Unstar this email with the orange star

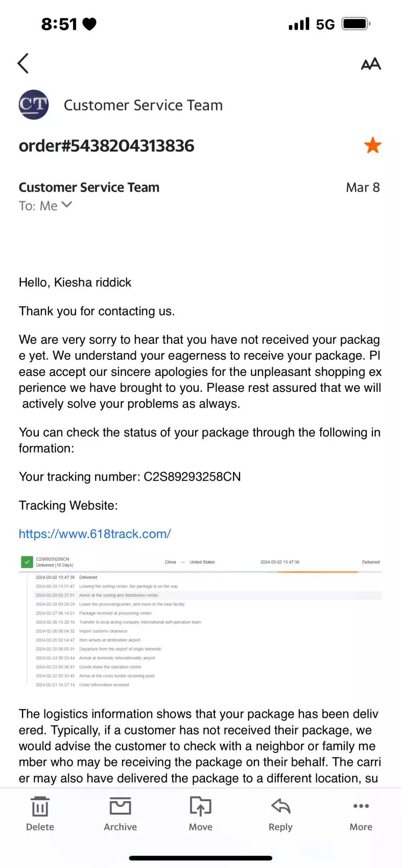pos(372,145)
